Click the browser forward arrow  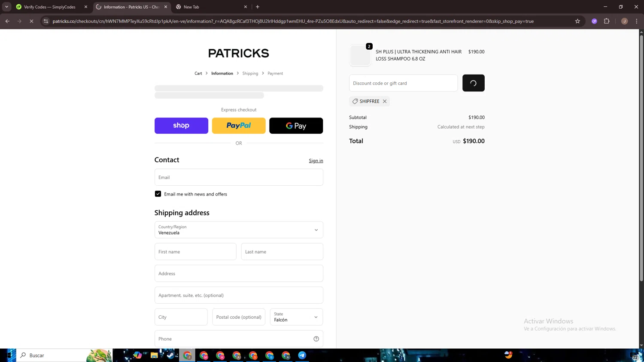[x=19, y=21]
